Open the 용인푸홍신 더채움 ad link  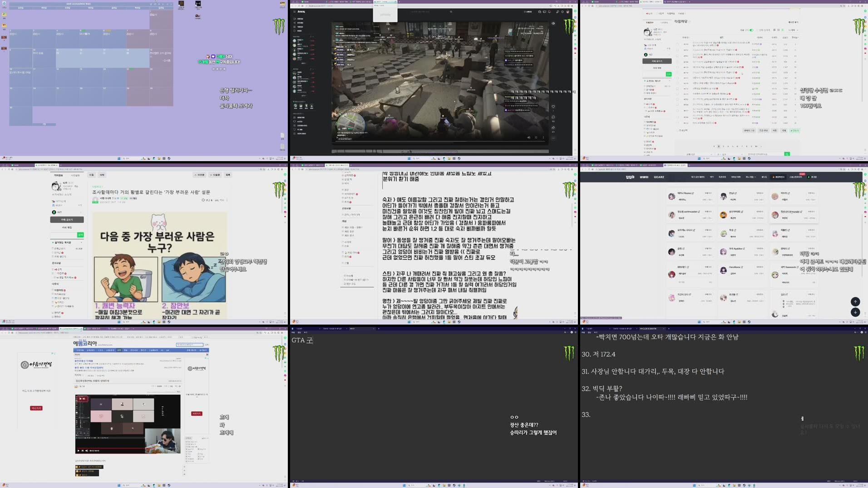84,361
